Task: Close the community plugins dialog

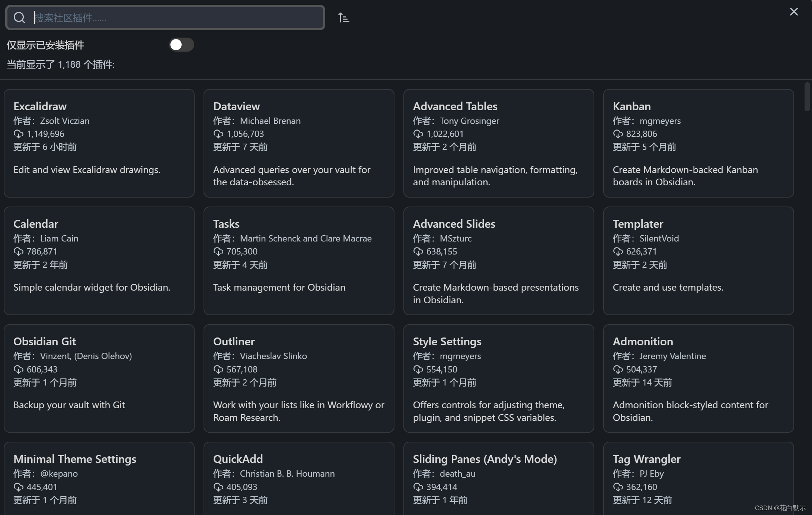Action: click(794, 12)
